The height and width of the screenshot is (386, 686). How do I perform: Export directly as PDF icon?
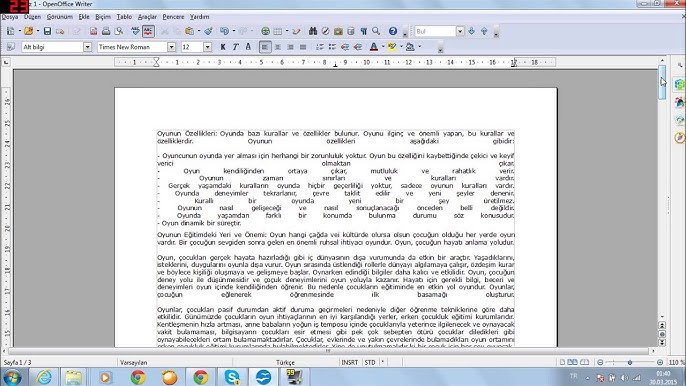(94, 32)
